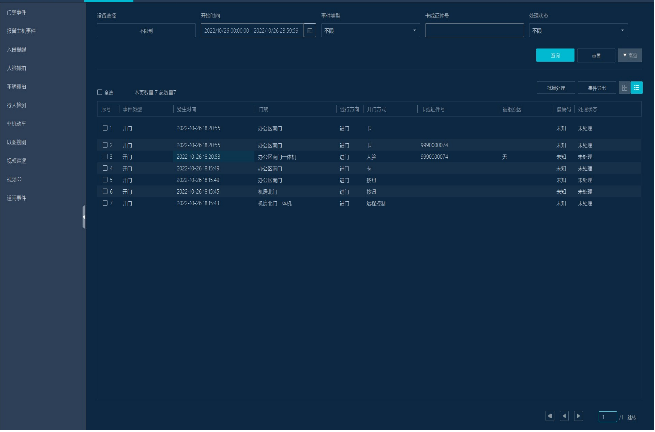This screenshot has width=655, height=432.
Task: Click the cyan search button
Action: pos(555,56)
